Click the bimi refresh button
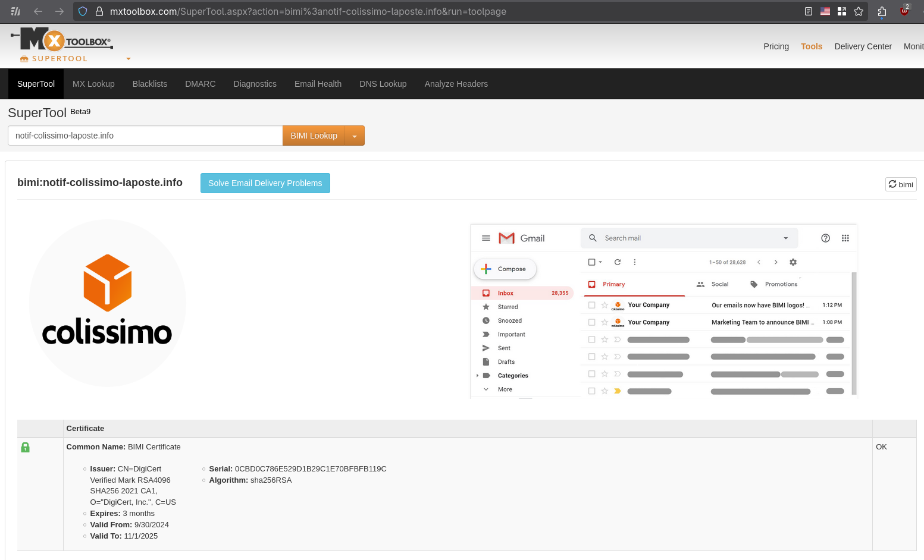Viewport: 924px width, 560px height. pos(901,184)
